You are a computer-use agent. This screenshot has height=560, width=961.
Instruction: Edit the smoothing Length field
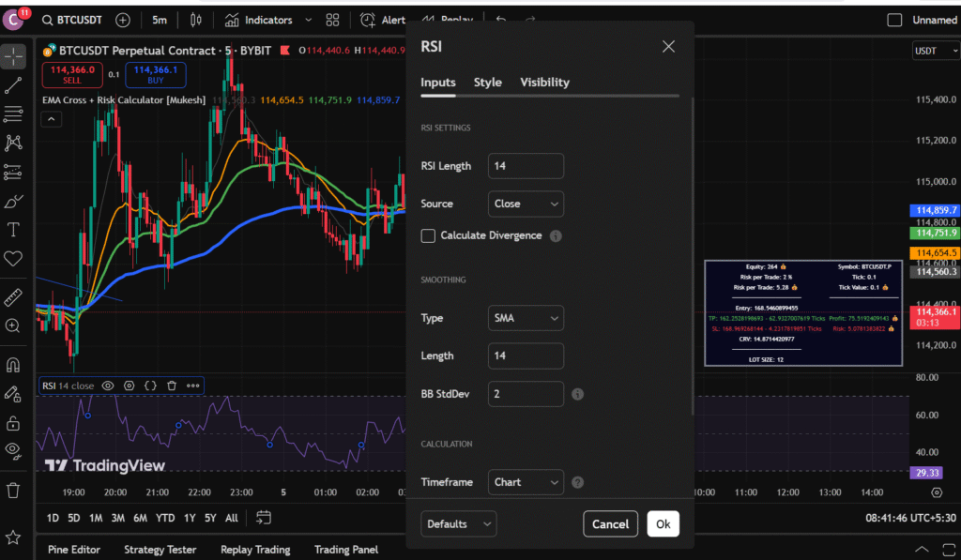coord(526,356)
